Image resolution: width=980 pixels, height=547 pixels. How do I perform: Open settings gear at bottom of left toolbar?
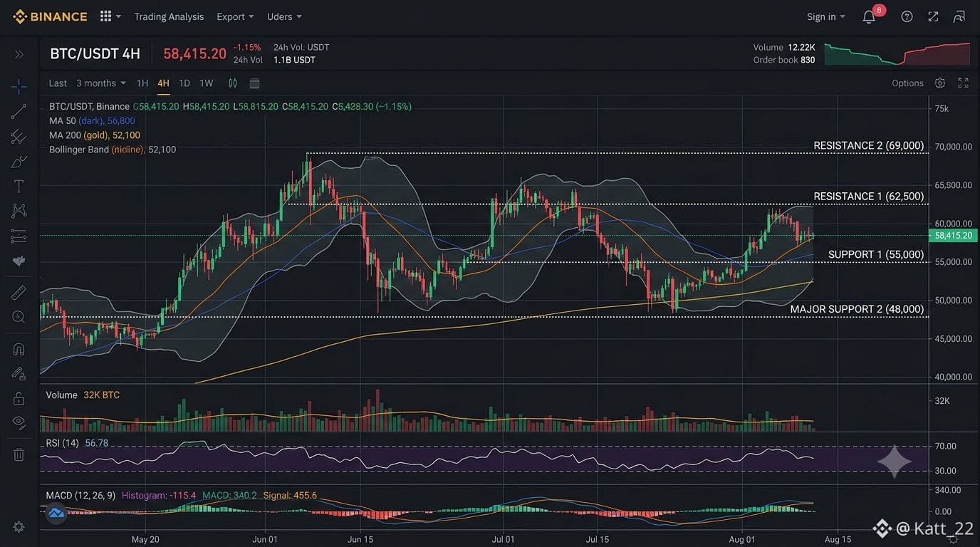(x=19, y=527)
